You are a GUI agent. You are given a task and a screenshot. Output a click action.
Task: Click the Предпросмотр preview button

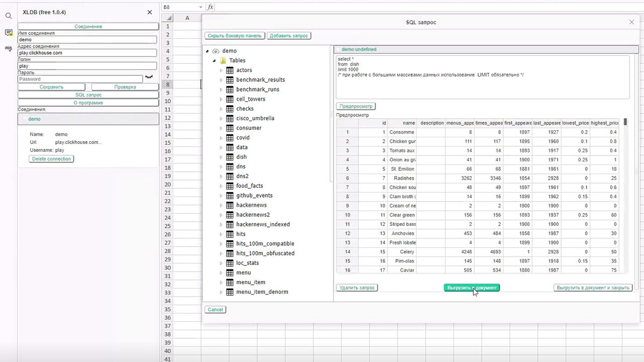click(356, 106)
